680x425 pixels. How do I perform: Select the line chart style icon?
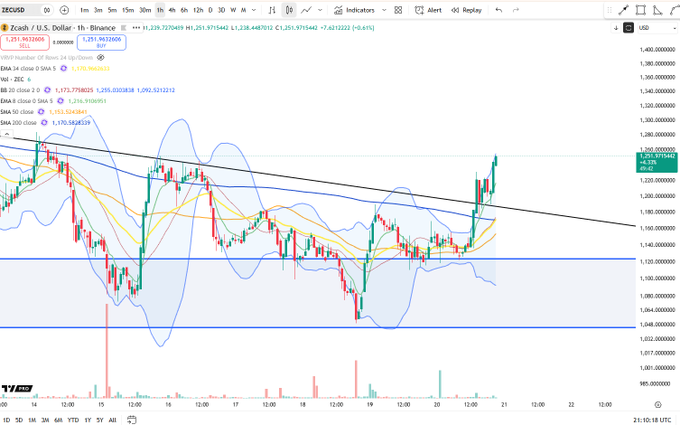[307, 10]
